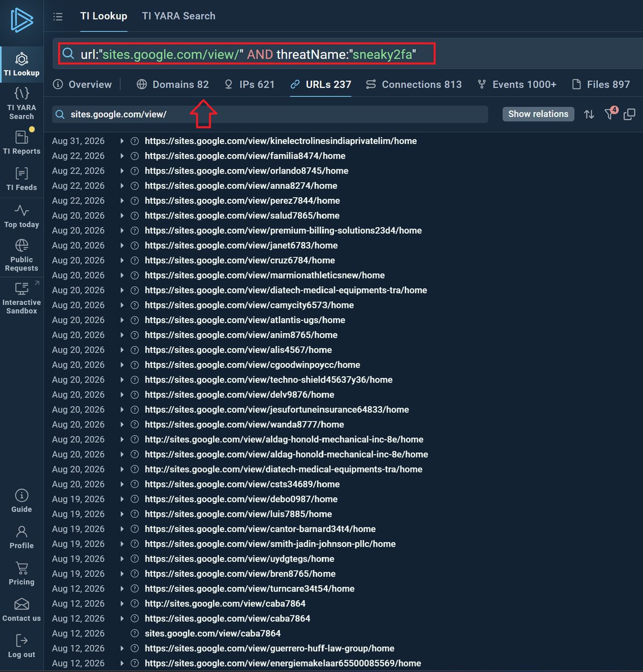The image size is (643, 672).
Task: Toggle the sidebar list menu icon
Action: tap(58, 17)
